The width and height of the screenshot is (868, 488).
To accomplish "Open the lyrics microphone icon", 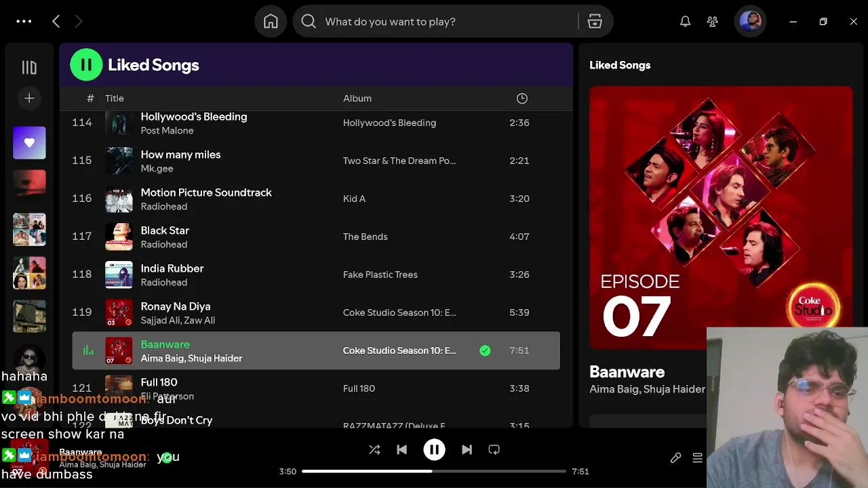I will [675, 458].
